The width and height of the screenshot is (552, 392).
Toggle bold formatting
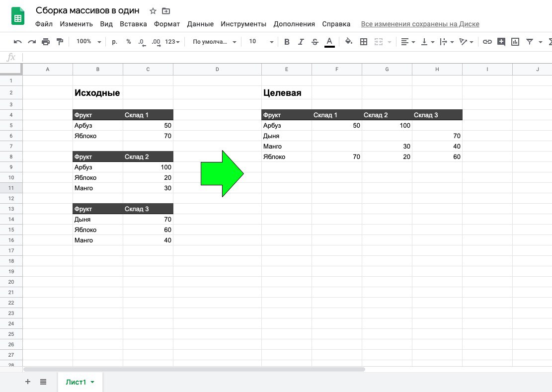pos(287,42)
